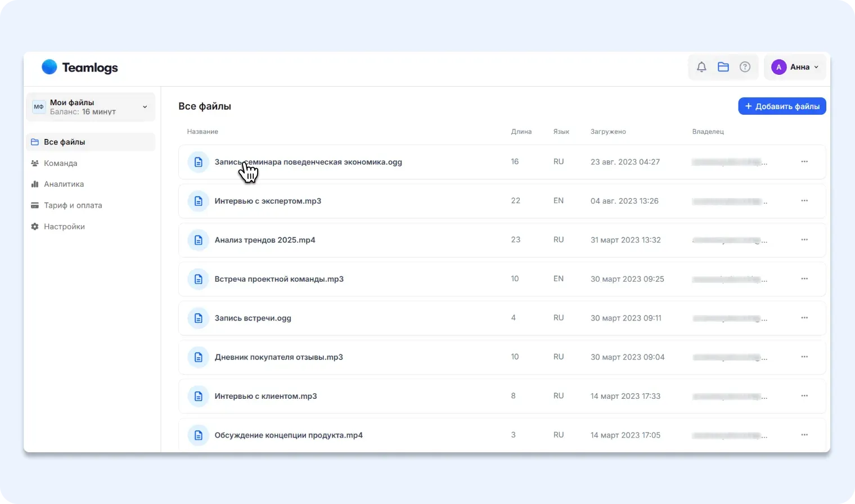Click file icon for Интервью с клиентом.mp3
Viewport: 855px width, 504px height.
point(199,397)
